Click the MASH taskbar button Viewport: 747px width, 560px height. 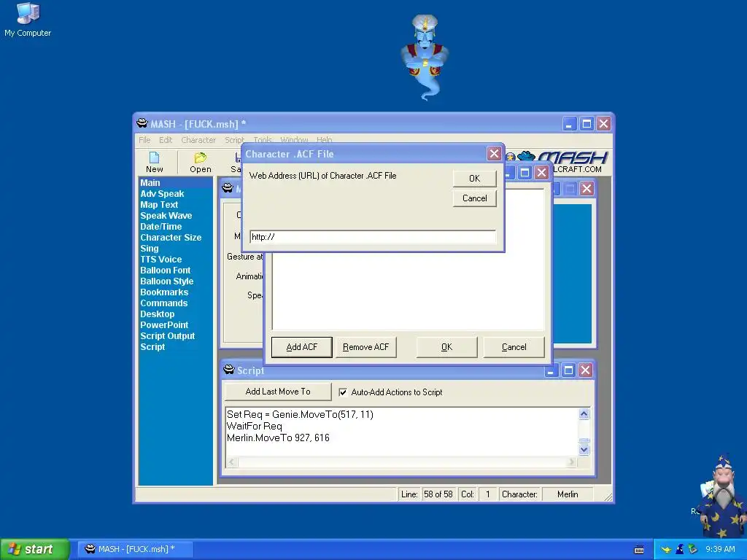point(135,549)
